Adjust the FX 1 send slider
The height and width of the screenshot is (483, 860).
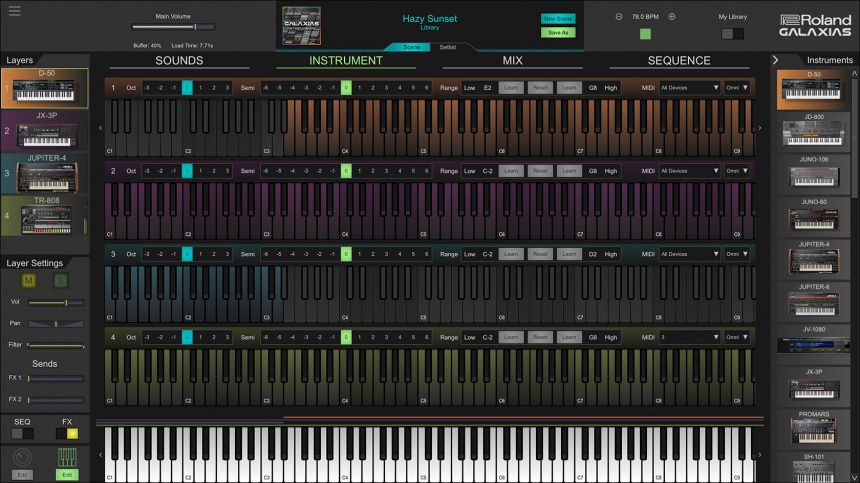click(x=55, y=378)
